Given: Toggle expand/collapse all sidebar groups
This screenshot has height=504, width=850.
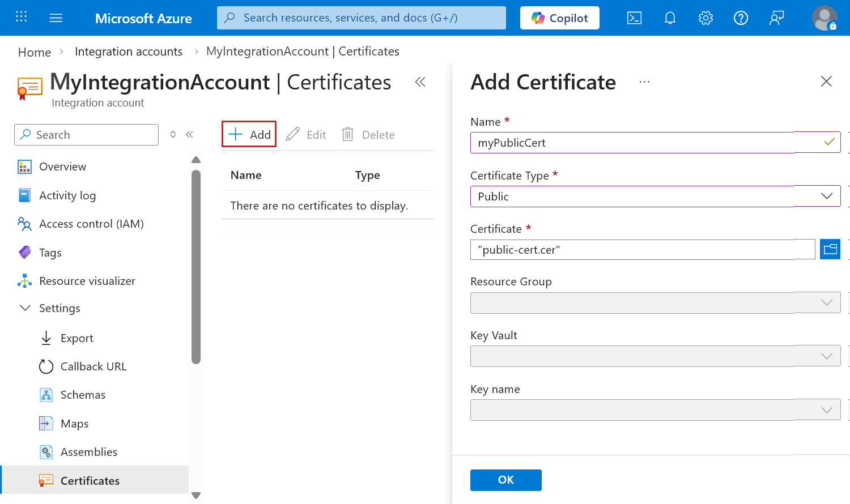Looking at the screenshot, I should (173, 134).
